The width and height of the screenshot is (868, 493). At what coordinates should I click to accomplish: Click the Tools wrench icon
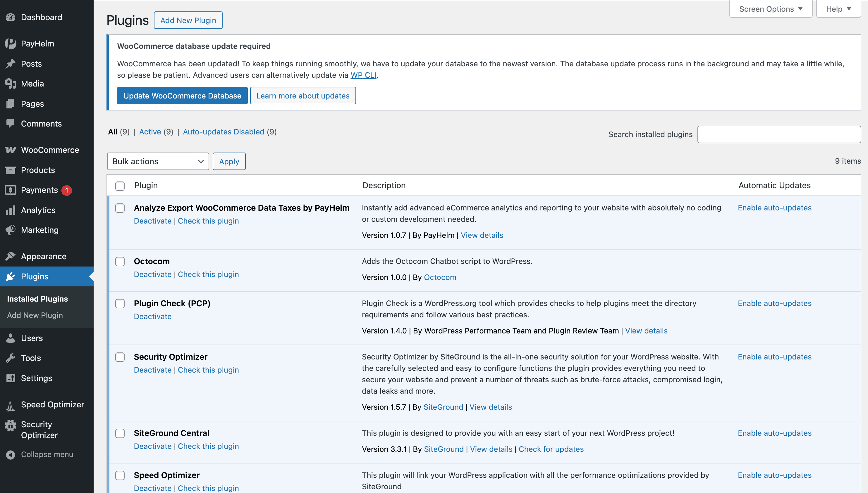click(11, 358)
